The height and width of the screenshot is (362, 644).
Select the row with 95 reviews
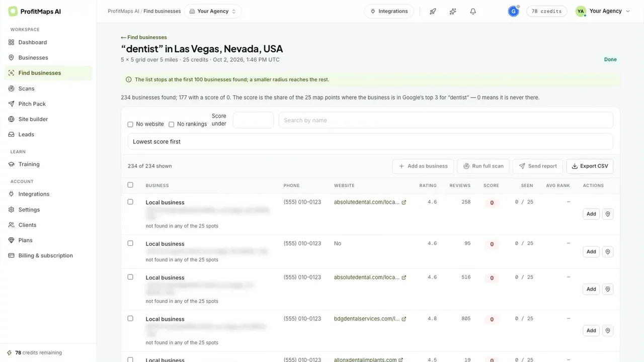pyautogui.click(x=130, y=243)
